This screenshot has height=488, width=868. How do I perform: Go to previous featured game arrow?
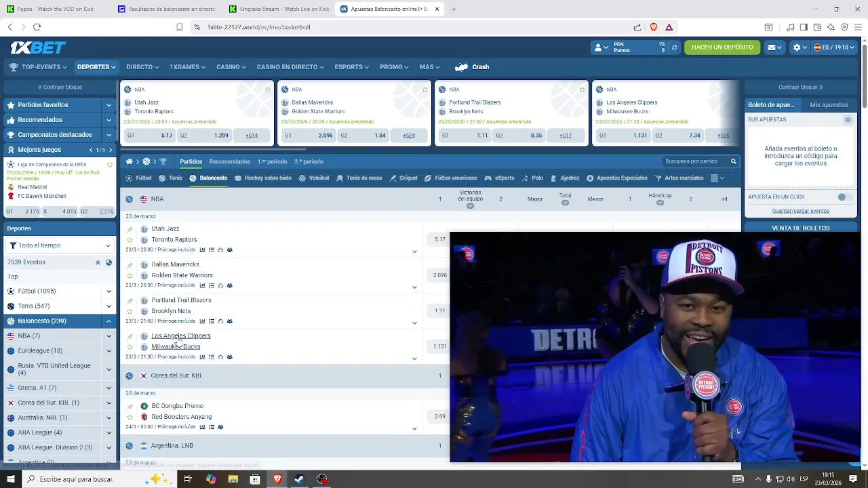coord(91,150)
